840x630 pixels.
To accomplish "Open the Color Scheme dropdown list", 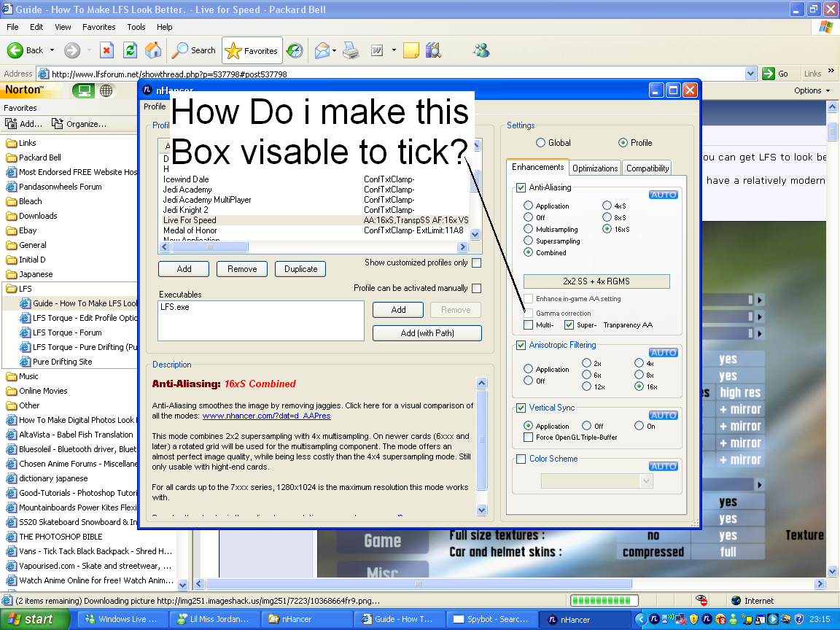I will point(646,481).
